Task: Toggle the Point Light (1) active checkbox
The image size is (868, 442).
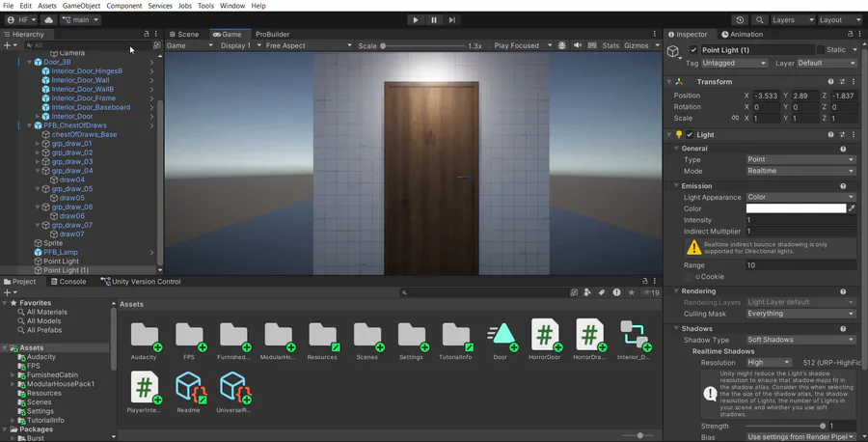Action: point(693,50)
